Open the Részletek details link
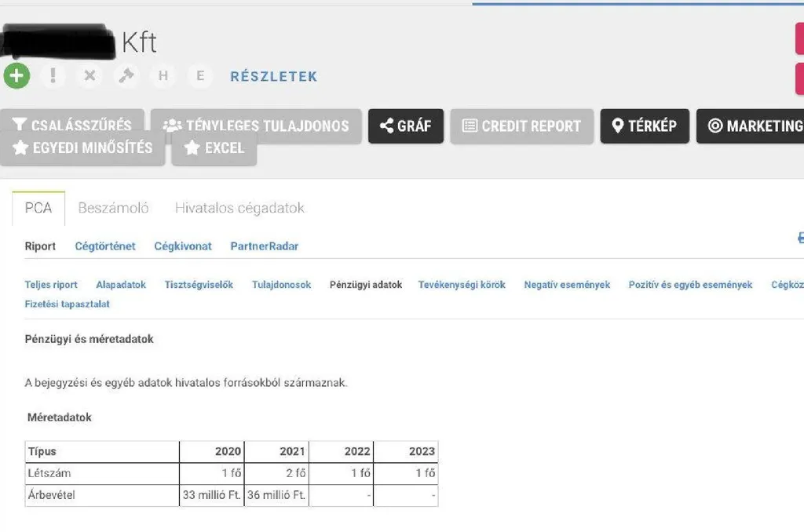Screen dimensions: 804x532 pos(273,77)
